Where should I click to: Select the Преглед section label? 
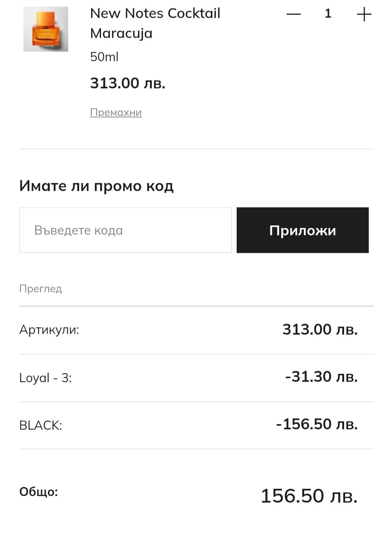click(x=41, y=289)
